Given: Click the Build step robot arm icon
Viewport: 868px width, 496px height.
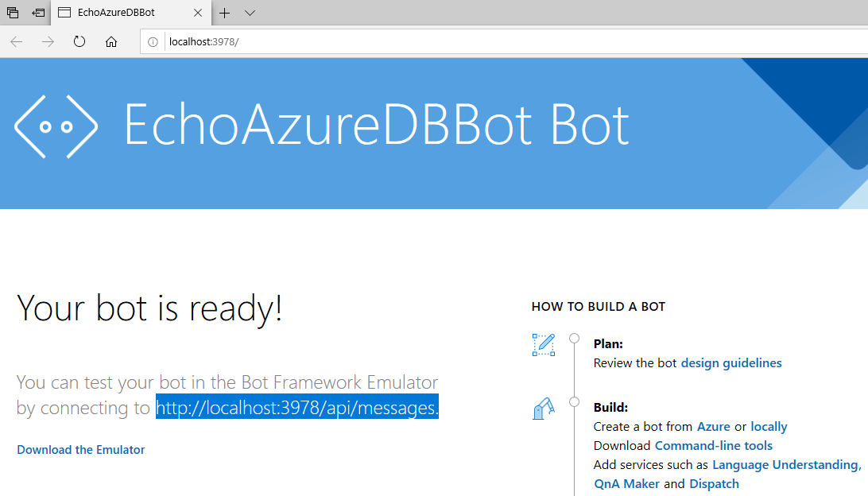Looking at the screenshot, I should [x=544, y=409].
